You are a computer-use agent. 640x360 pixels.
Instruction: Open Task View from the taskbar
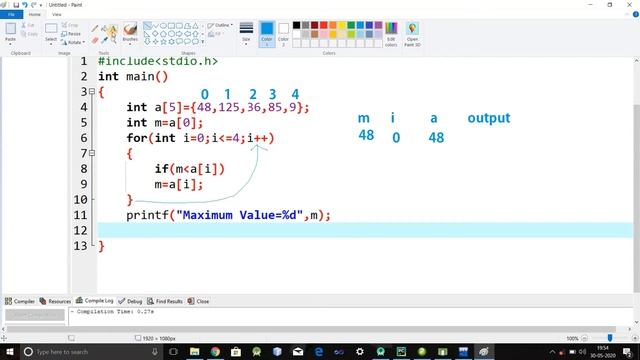pos(173,351)
